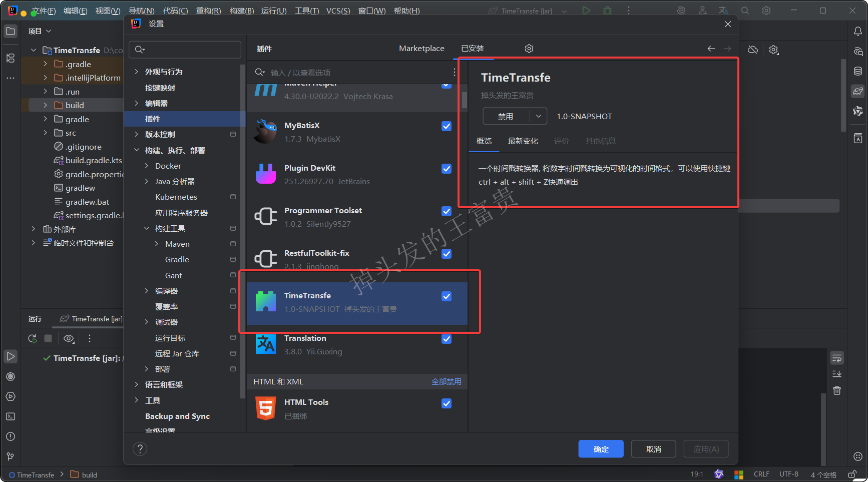Click the Run green play icon in title bar

(x=586, y=11)
